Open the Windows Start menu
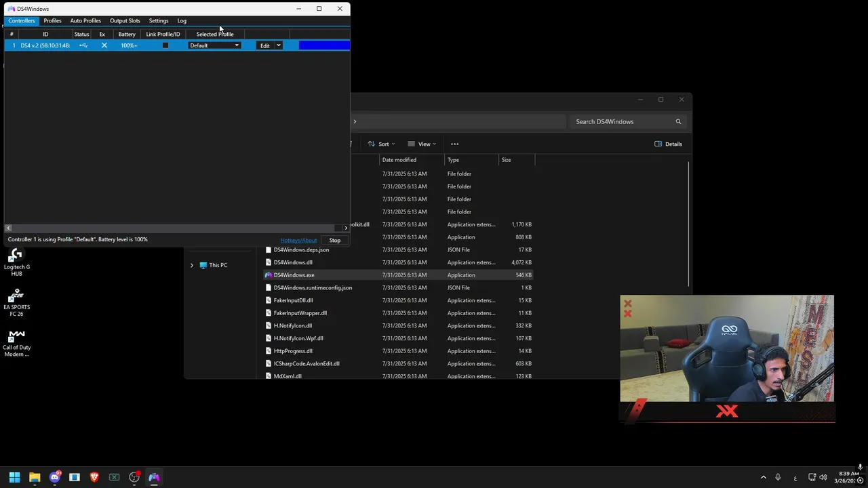Viewport: 868px width, 488px height. (14, 477)
